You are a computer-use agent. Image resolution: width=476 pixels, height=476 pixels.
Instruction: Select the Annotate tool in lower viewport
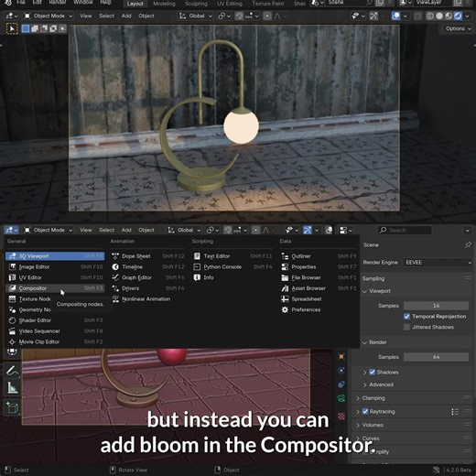12,371
